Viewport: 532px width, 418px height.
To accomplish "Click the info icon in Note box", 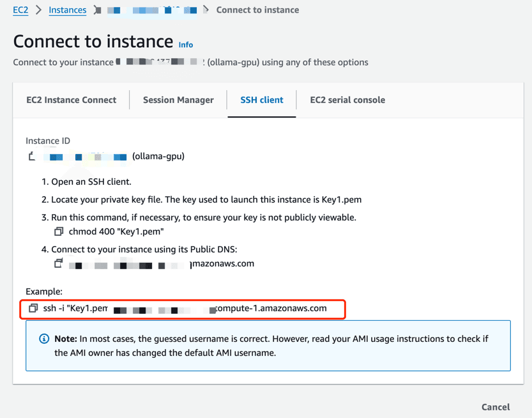I will 44,339.
